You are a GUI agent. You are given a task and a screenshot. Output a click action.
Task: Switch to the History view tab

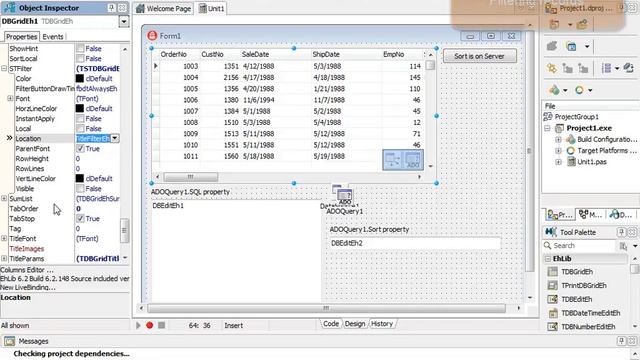coord(382,324)
